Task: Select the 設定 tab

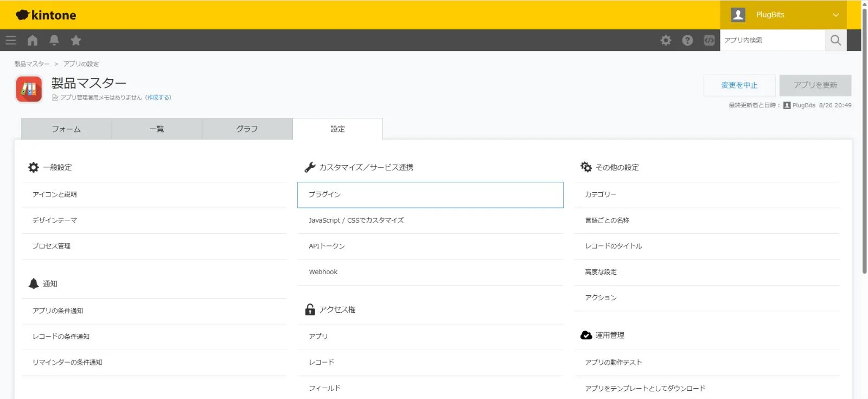Action: (337, 129)
